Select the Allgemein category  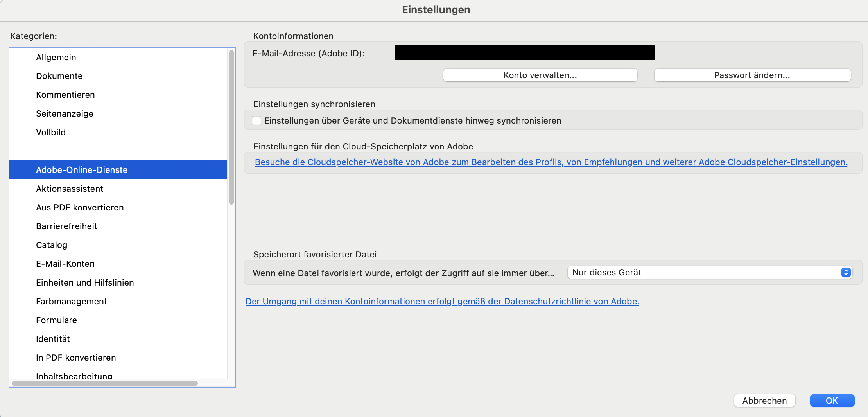(x=118, y=57)
